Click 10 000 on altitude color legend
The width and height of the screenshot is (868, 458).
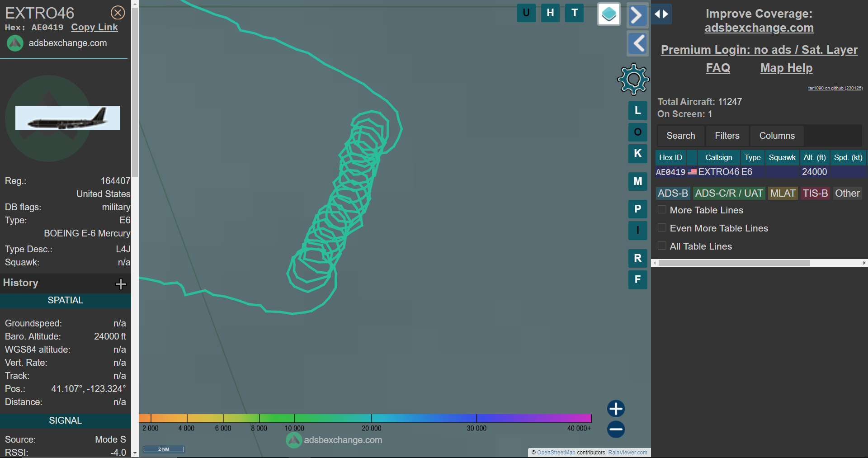294,428
